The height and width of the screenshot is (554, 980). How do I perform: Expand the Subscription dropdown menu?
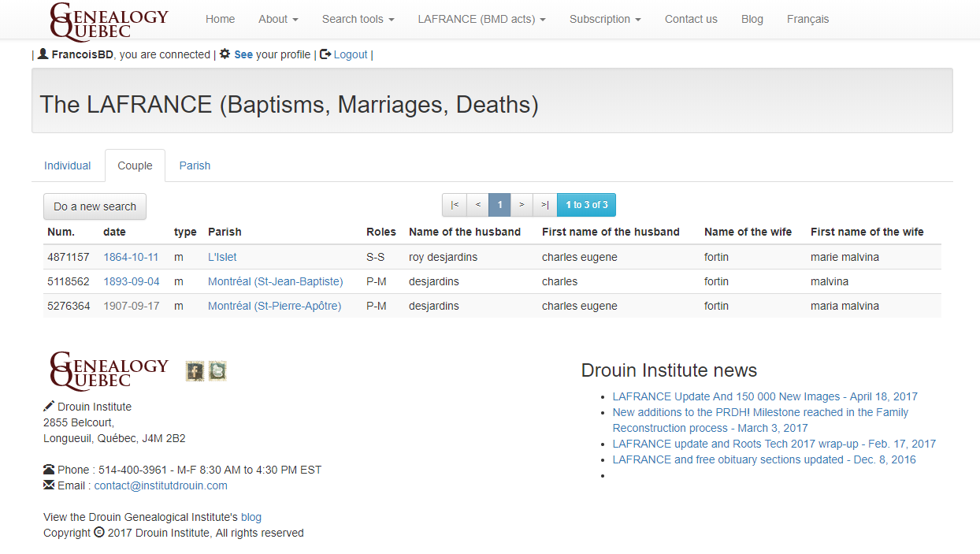click(x=605, y=19)
